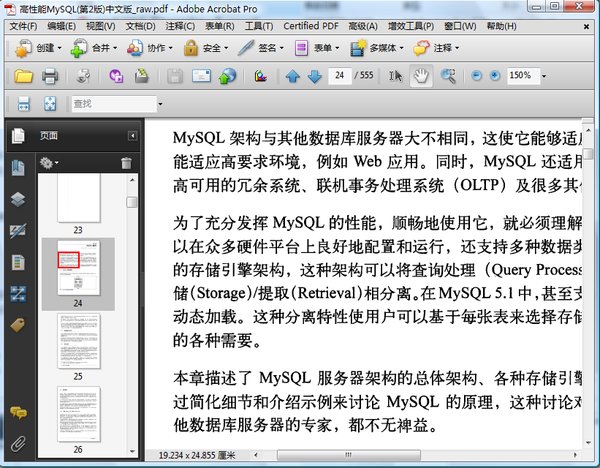Open the 文件(F) menu
Screen dimensions: 600x468
23,26
